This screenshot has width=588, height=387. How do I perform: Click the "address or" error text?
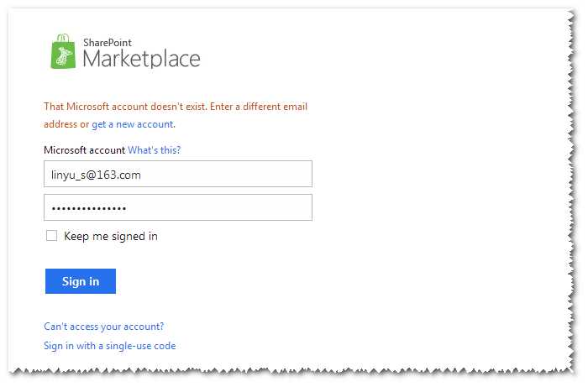click(x=66, y=124)
